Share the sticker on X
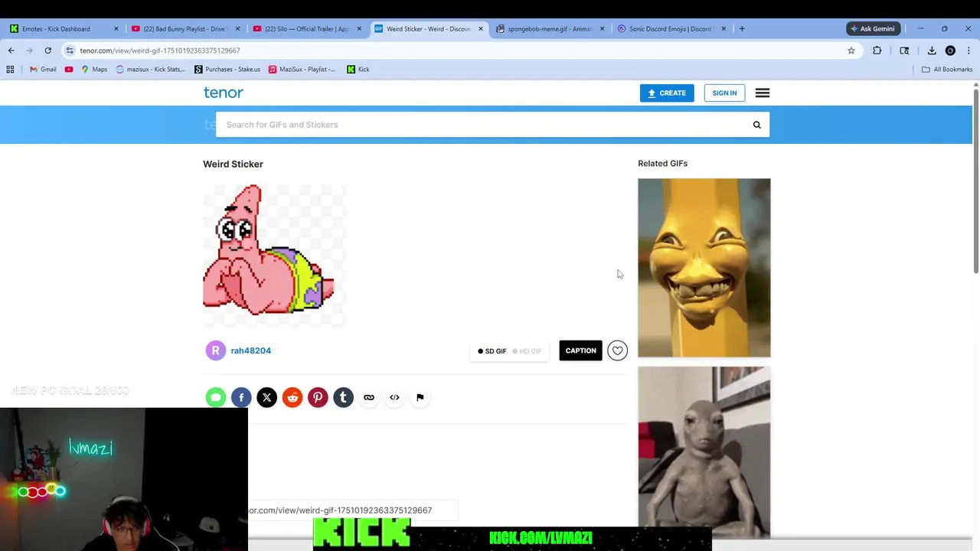The width and height of the screenshot is (980, 551). [x=266, y=397]
